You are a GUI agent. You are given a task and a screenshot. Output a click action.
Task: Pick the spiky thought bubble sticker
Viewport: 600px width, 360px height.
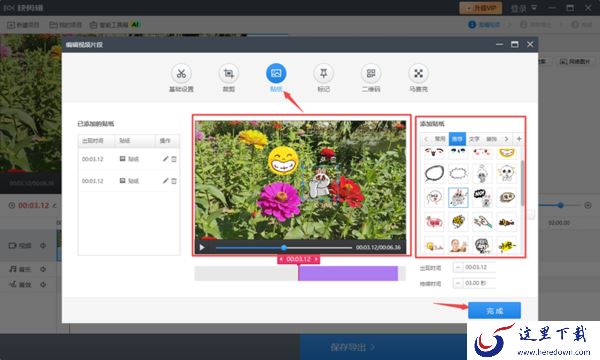tap(458, 173)
